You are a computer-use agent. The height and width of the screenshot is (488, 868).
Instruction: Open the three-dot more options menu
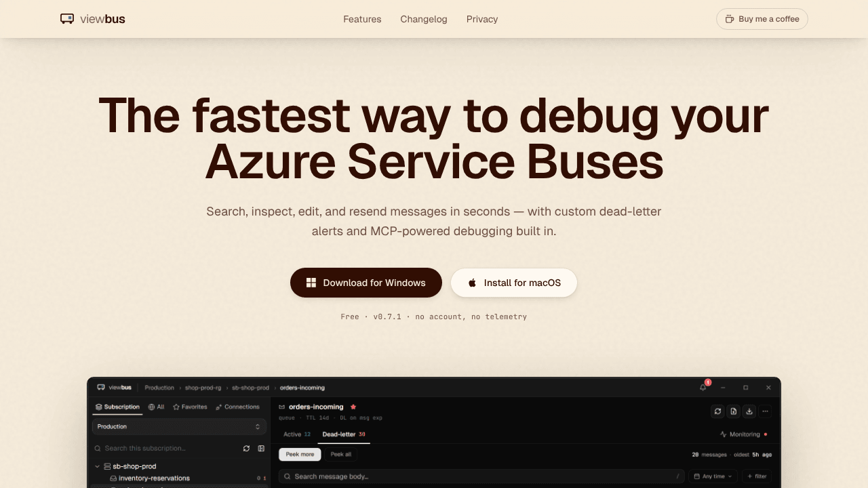point(765,411)
